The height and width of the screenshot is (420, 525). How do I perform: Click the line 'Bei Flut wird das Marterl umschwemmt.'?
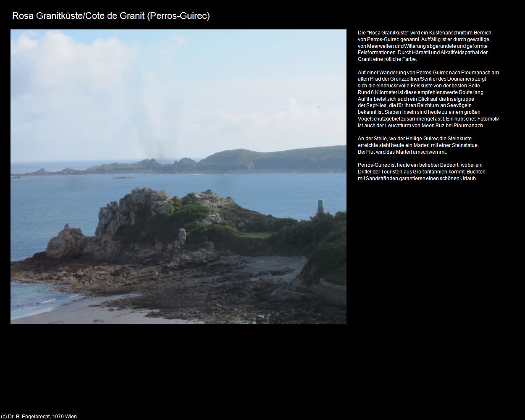[x=402, y=152]
